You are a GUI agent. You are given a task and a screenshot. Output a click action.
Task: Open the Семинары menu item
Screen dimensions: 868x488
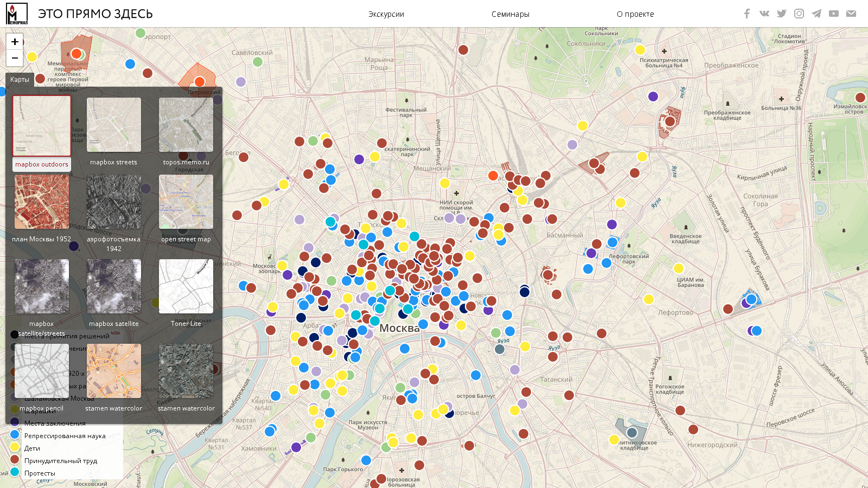pyautogui.click(x=510, y=14)
